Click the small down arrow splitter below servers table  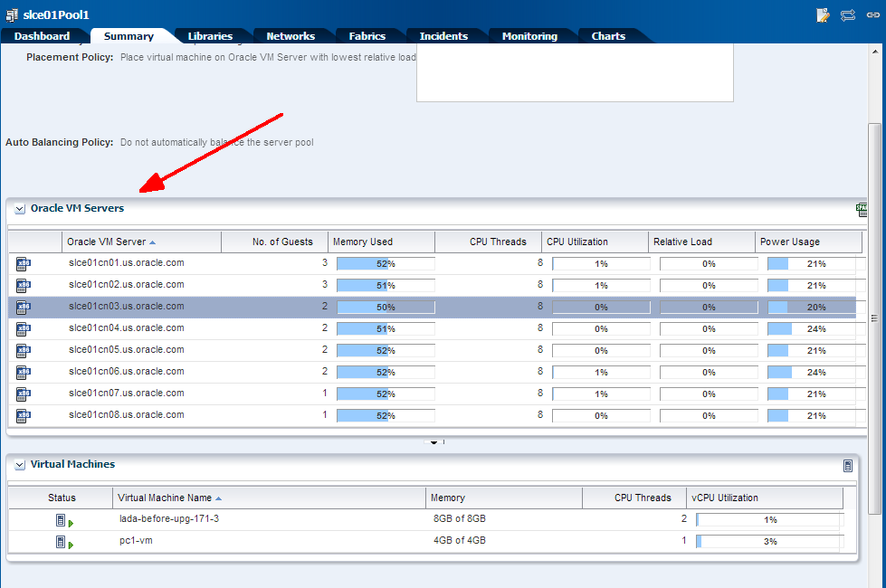(434, 442)
